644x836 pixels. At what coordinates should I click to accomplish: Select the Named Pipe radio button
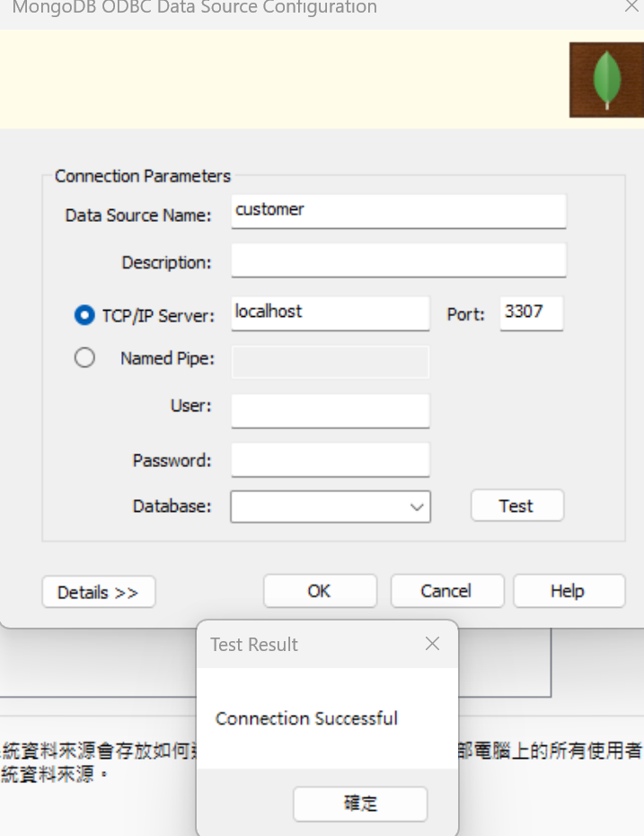tap(84, 357)
